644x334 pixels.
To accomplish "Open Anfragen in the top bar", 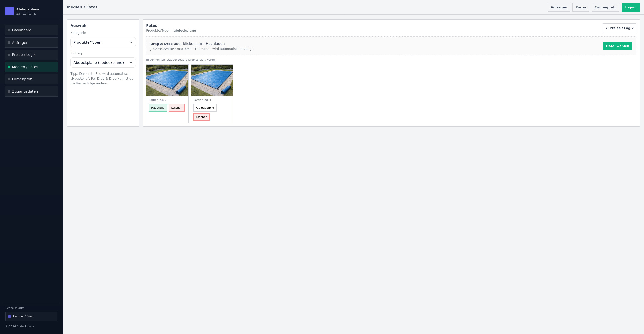I will pos(559,7).
